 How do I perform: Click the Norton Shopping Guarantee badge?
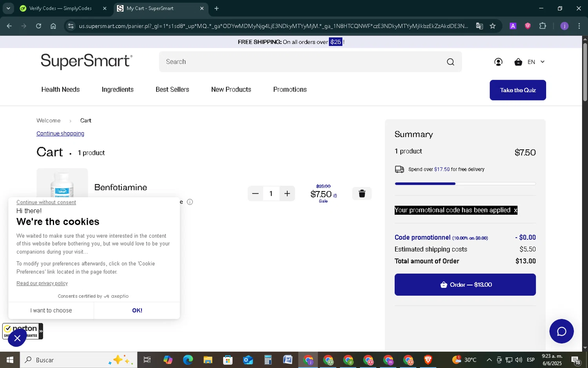(x=23, y=332)
